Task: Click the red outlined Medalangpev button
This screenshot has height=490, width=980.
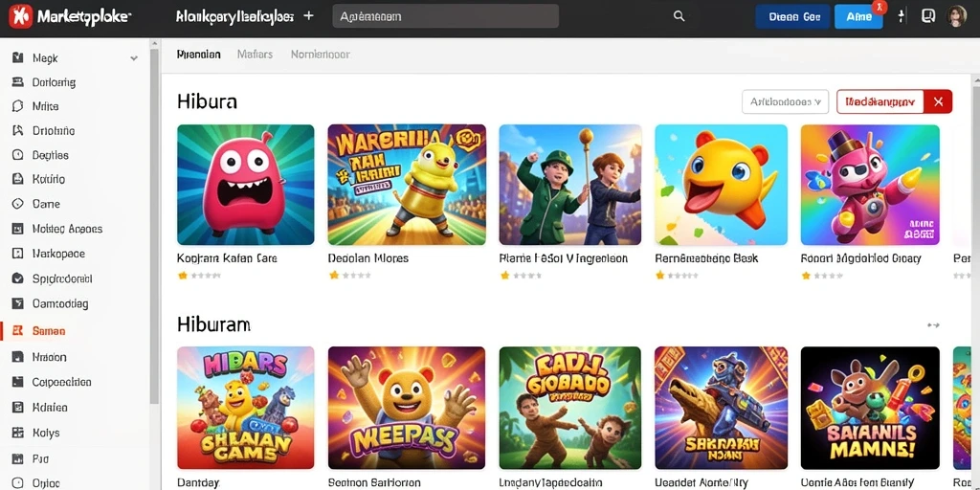Action: pos(880,101)
